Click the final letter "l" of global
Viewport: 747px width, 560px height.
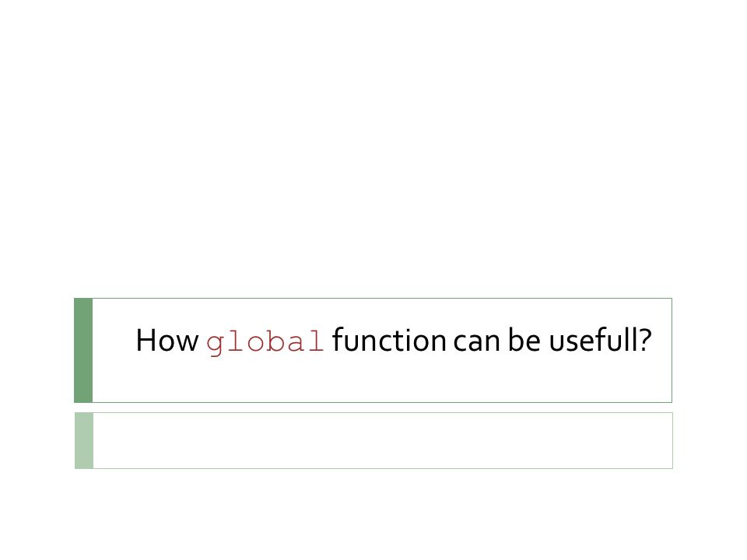coord(316,340)
